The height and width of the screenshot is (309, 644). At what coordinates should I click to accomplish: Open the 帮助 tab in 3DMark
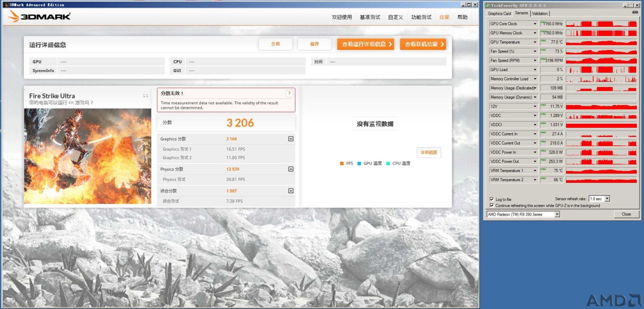click(x=463, y=17)
